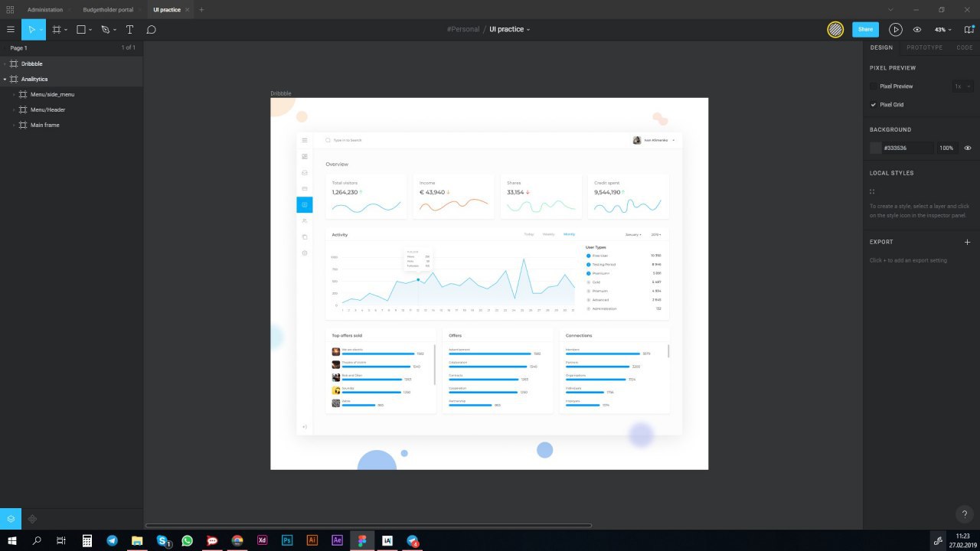The image size is (980, 551).
Task: Click the #Personal project link
Action: point(463,29)
